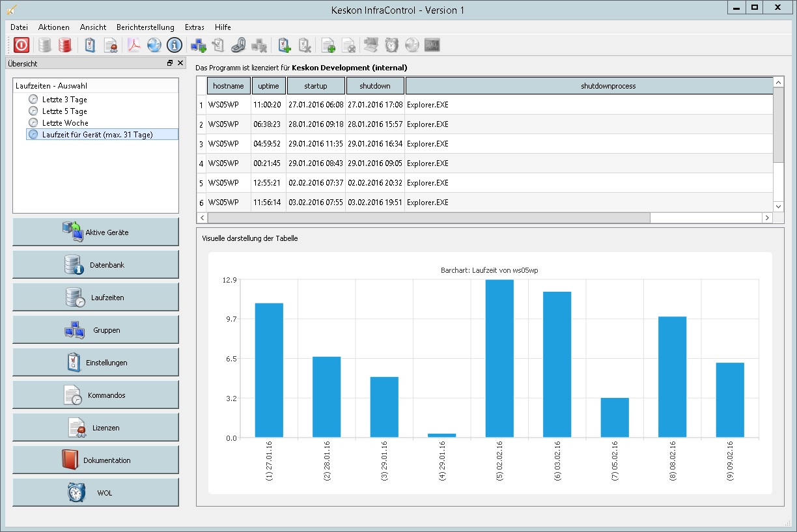Click the table's vertical scrollbar down arrow
Screen dimensions: 797x532
click(x=779, y=206)
